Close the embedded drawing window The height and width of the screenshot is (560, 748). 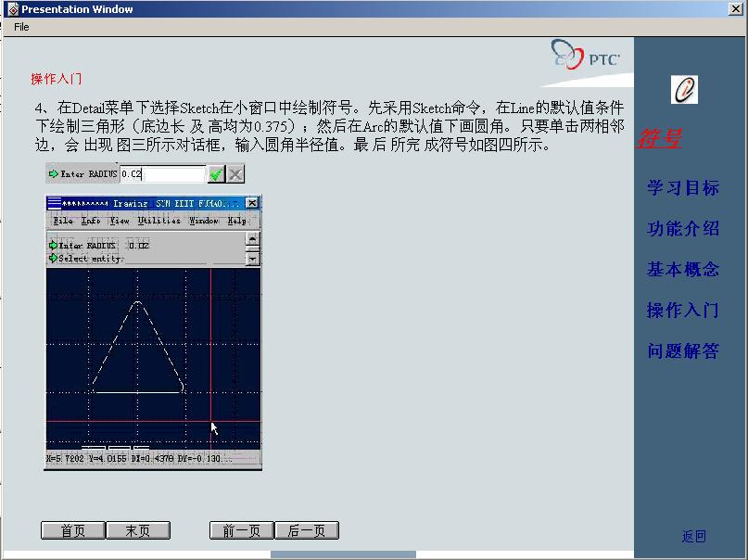click(251, 203)
